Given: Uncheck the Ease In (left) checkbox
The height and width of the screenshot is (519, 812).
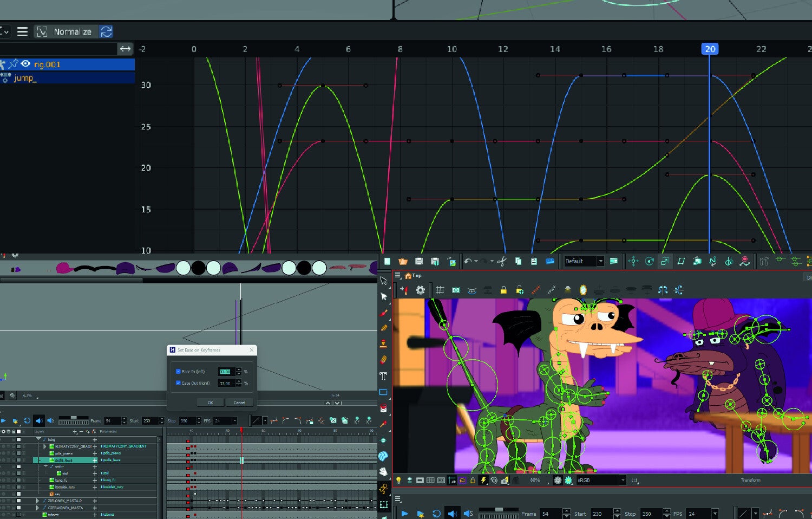Looking at the screenshot, I should click(178, 372).
